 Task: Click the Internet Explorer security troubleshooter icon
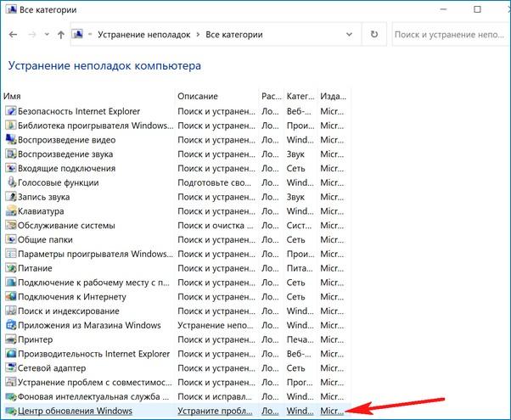click(x=11, y=111)
